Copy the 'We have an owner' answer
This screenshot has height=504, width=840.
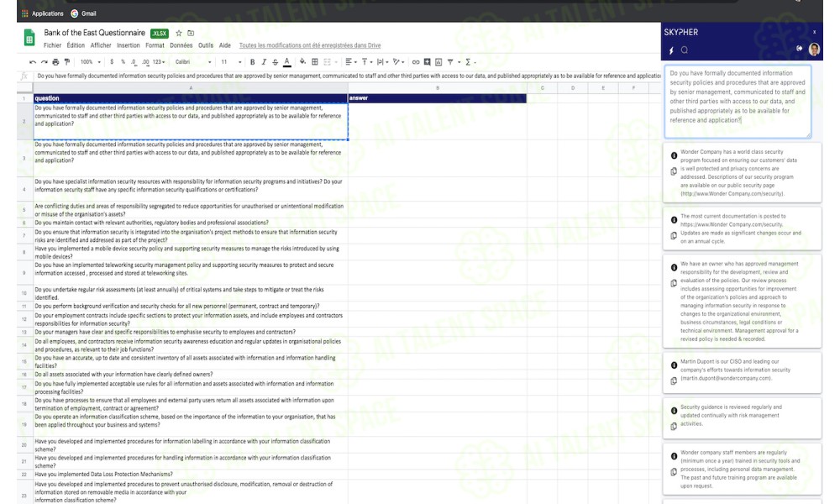pyautogui.click(x=674, y=283)
